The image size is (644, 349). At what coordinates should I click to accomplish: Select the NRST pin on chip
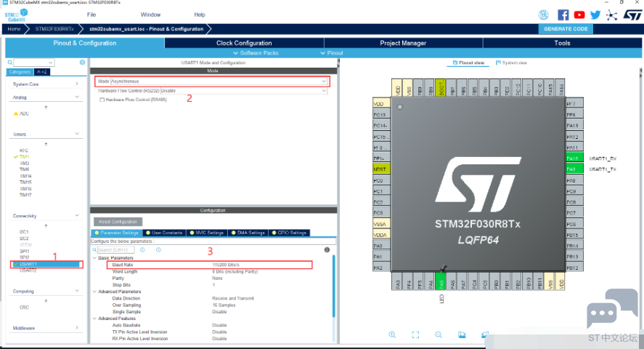point(381,169)
